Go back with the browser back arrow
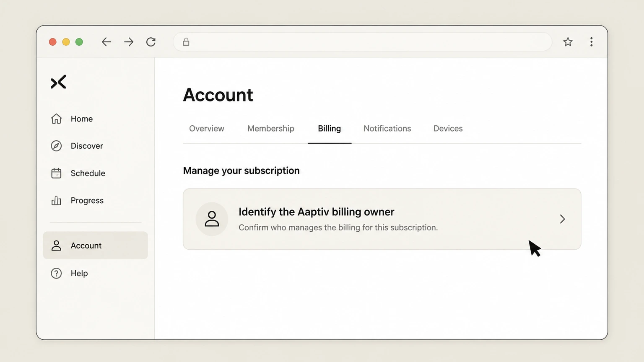The width and height of the screenshot is (644, 362). point(106,42)
